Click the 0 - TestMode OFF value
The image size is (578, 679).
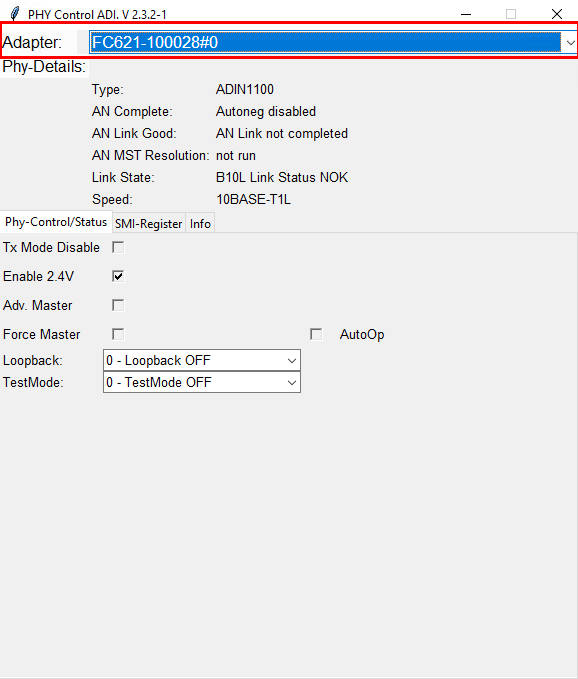click(158, 383)
